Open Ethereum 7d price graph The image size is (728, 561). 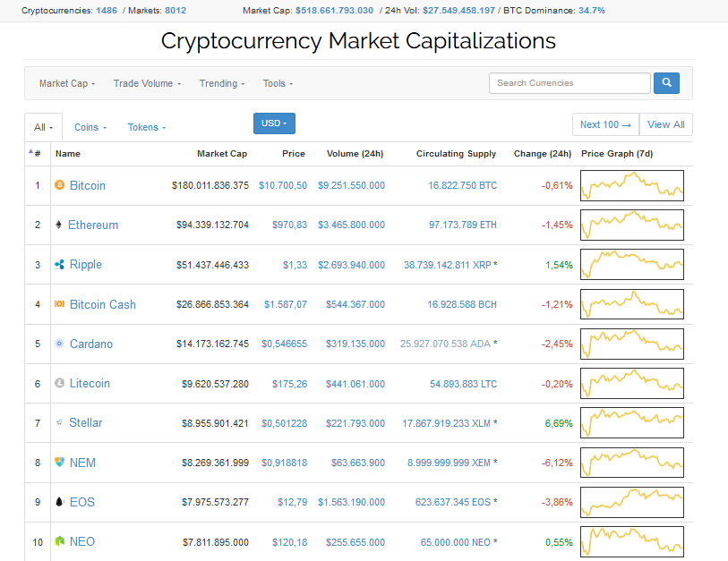[632, 225]
